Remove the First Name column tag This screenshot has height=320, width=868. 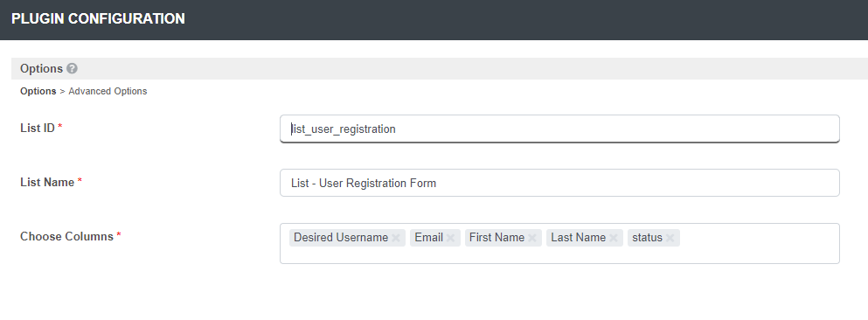[532, 238]
